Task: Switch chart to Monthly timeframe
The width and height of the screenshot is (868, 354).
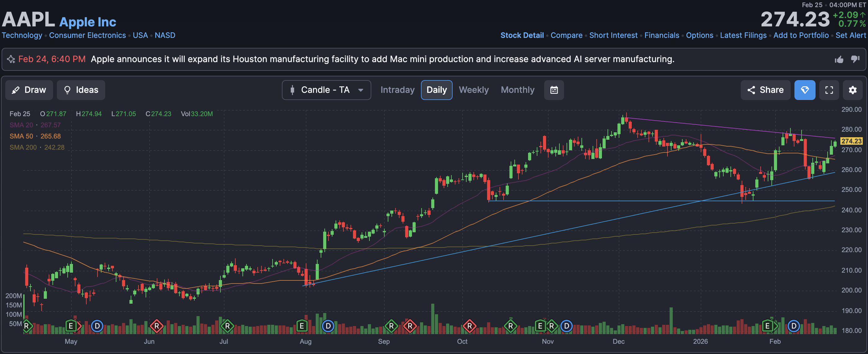Action: pyautogui.click(x=517, y=90)
